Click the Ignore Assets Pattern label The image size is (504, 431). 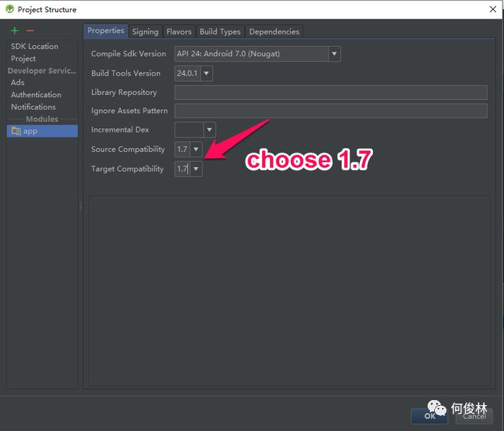click(x=130, y=111)
